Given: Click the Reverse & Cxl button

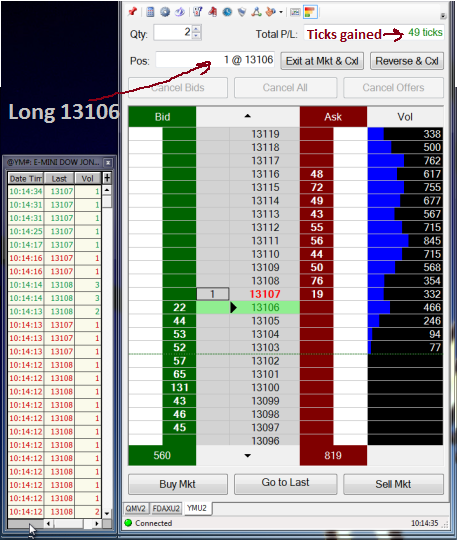Looking at the screenshot, I should (x=407, y=61).
